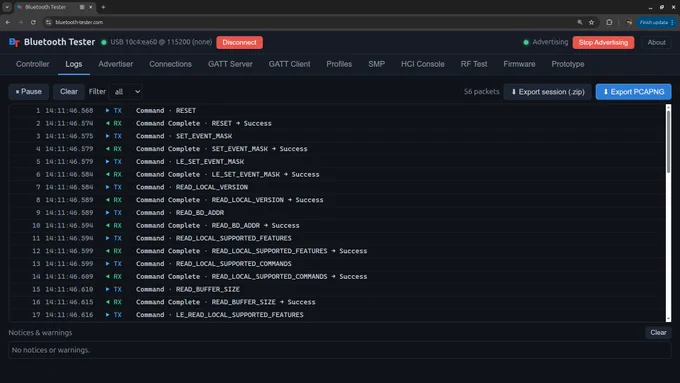This screenshot has width=680, height=383.
Task: Open the RF Test tab
Action: coord(474,64)
